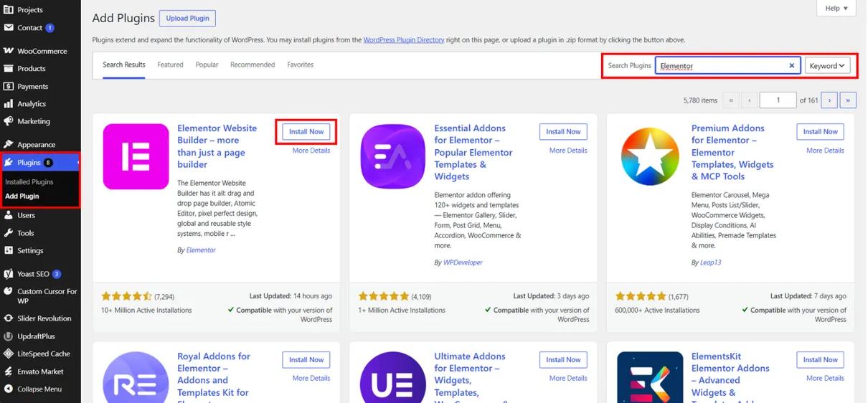Install Elementor Website Builder now

[x=306, y=132]
